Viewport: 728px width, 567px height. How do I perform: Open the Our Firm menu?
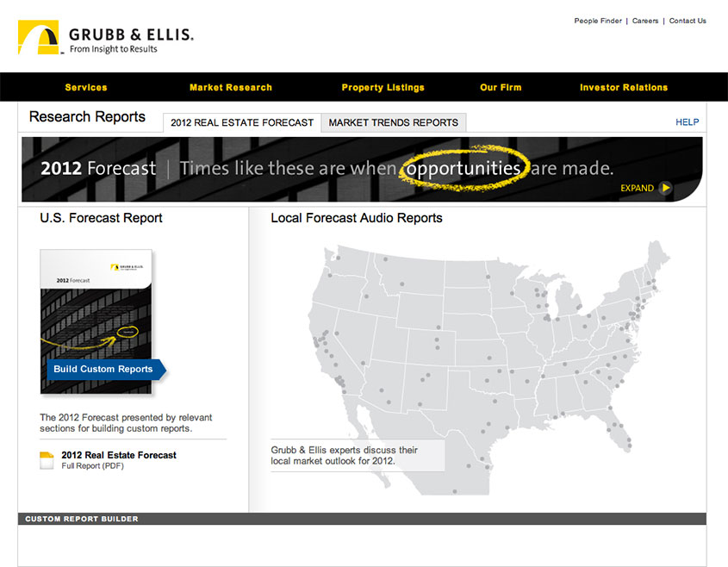click(x=501, y=87)
